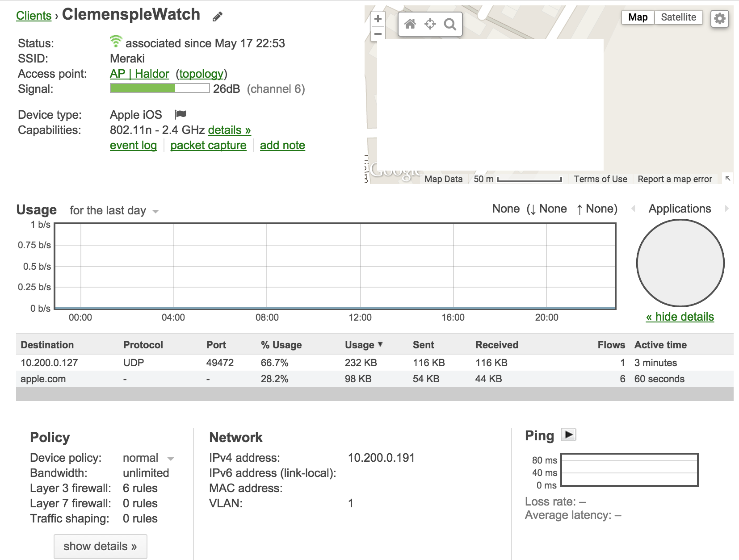Sort by Received column header

[x=497, y=345]
